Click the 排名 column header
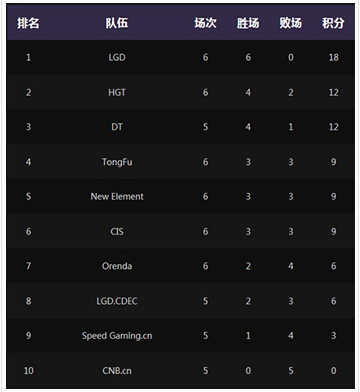360x392 pixels. pos(28,23)
